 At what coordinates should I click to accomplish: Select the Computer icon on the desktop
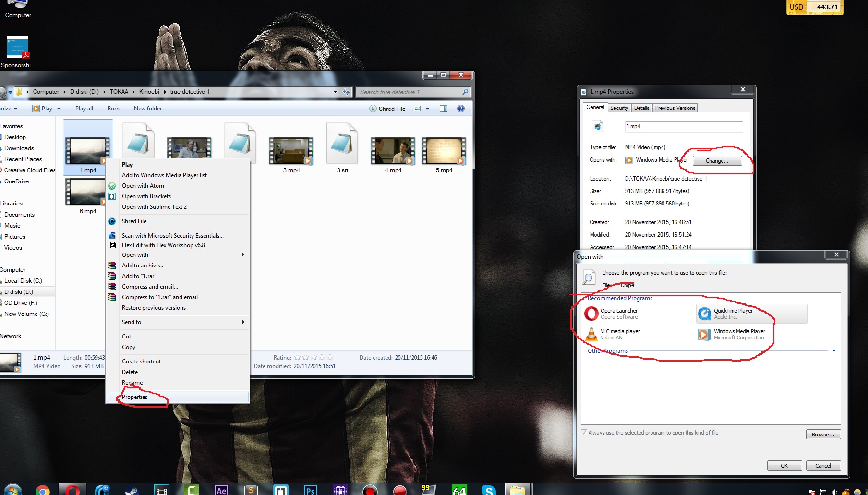(x=18, y=10)
